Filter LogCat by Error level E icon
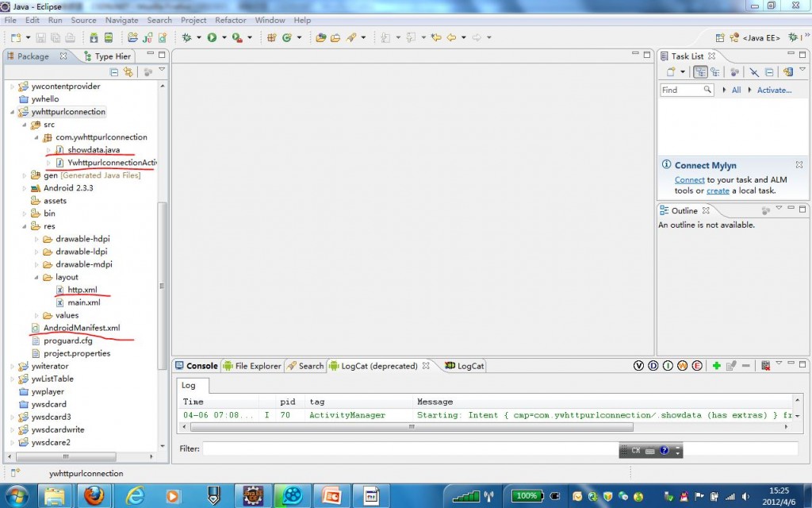This screenshot has height=508, width=812. point(697,366)
